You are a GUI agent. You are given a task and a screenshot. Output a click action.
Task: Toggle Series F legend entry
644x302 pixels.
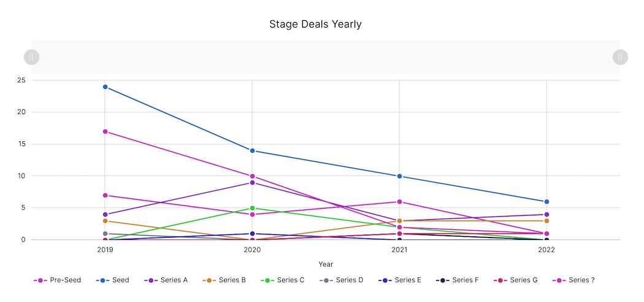pos(458,280)
